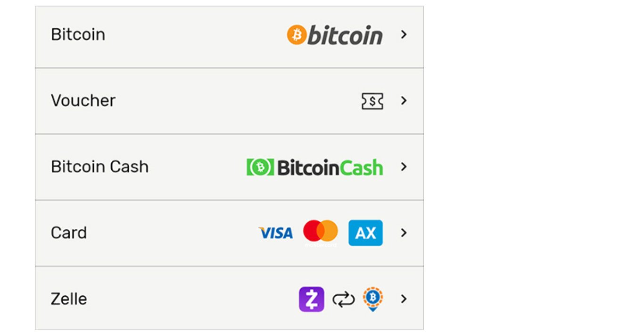Click the Visa card logo
644x334 pixels.
[276, 233]
